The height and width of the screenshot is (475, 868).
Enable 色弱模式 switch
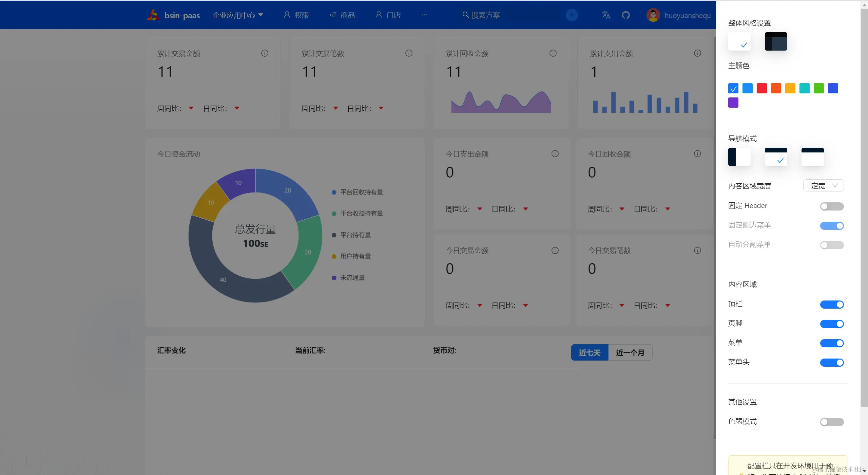tap(831, 422)
